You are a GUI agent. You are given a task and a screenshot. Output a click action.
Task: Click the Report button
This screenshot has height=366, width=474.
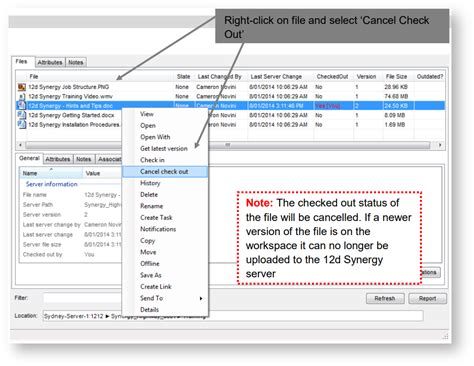[x=427, y=298]
